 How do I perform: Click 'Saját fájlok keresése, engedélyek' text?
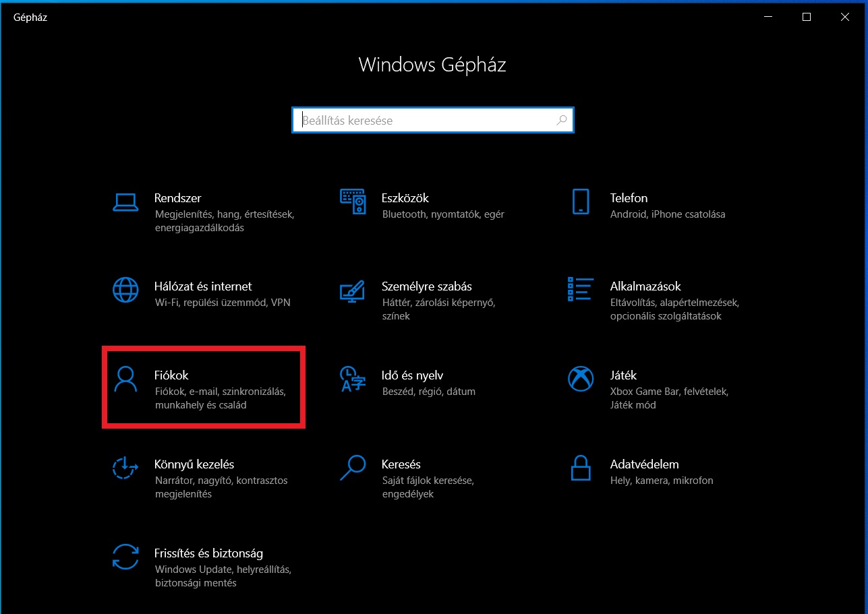click(428, 487)
